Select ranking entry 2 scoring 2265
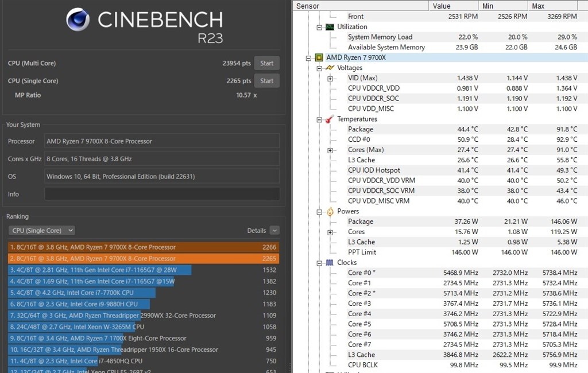The height and width of the screenshot is (373, 588). (144, 258)
